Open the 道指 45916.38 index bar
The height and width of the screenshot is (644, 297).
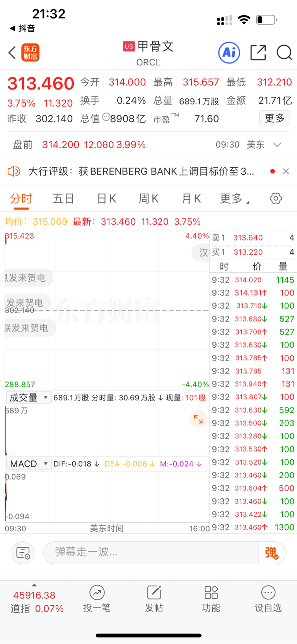point(36,601)
